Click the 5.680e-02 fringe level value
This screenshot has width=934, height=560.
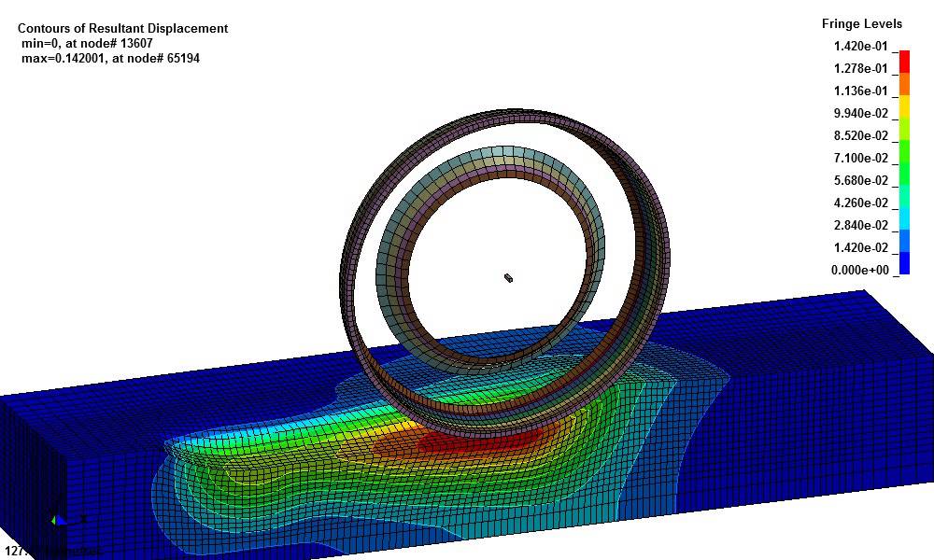click(x=861, y=180)
